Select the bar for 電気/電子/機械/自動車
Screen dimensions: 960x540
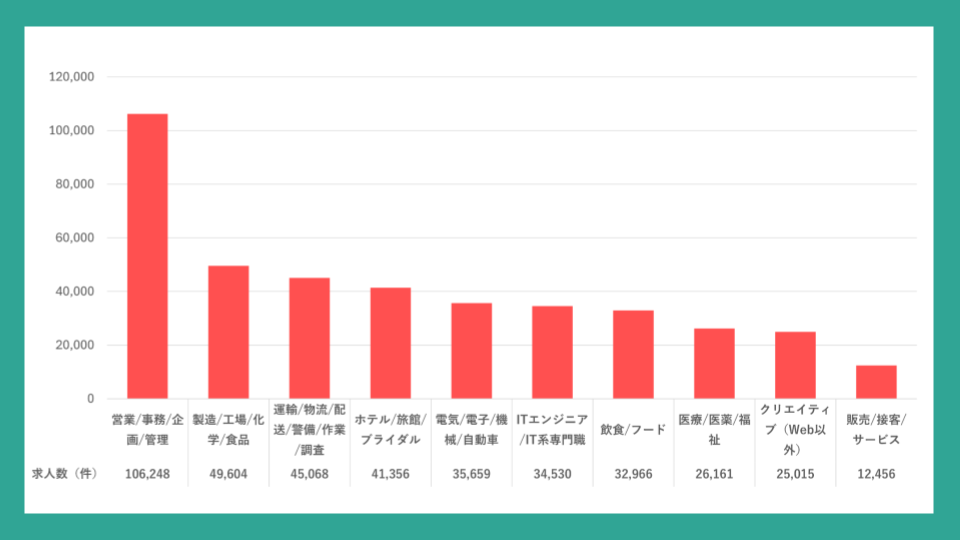(x=471, y=351)
